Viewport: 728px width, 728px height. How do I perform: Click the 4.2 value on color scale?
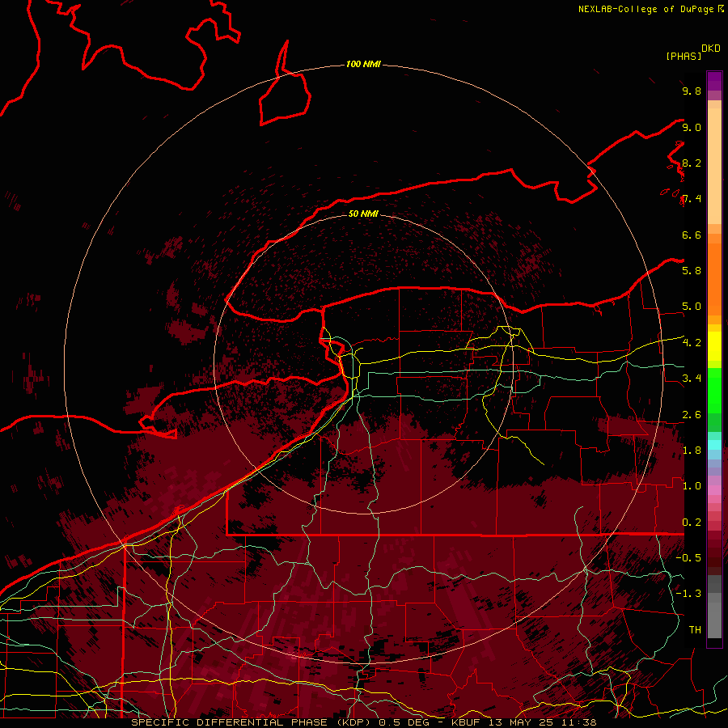(x=692, y=343)
